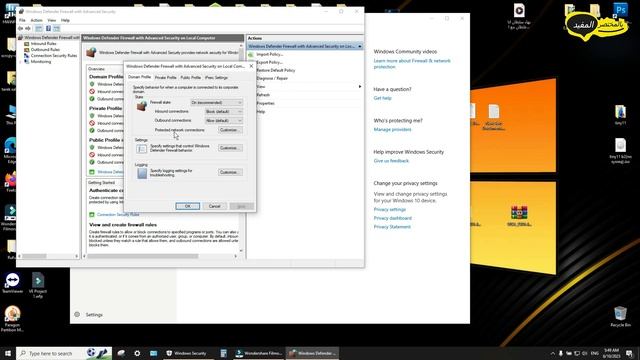Click the Manage providers link
Screen dimensions: 640x360
click(392, 129)
